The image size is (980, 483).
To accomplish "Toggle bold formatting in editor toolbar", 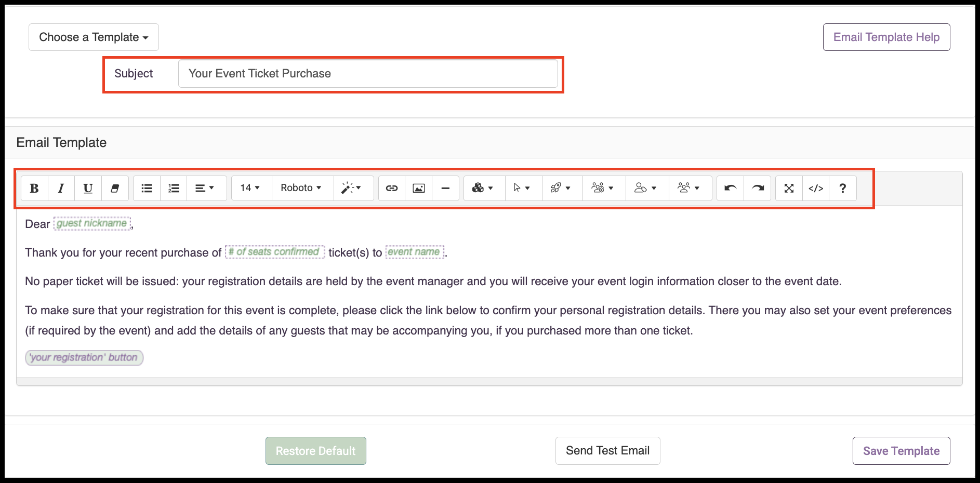I will coord(34,188).
